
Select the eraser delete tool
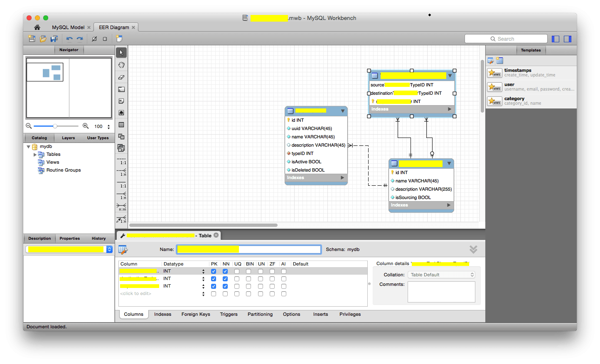pos(121,77)
